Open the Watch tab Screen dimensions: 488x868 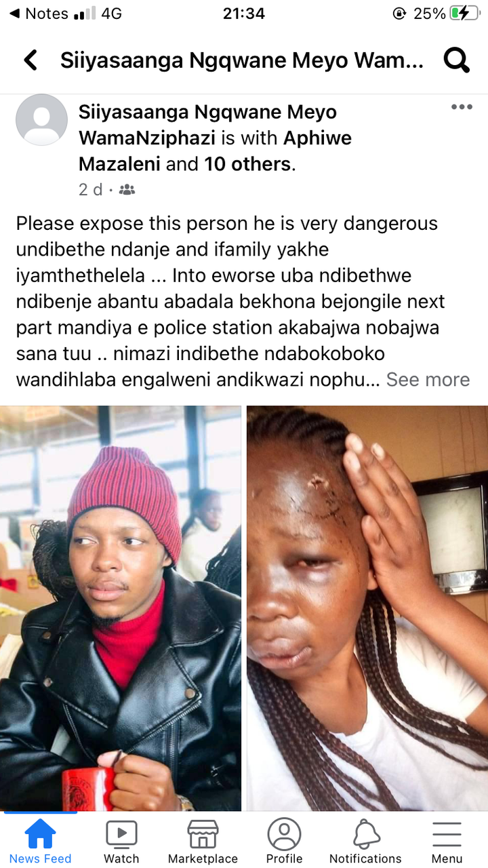click(x=121, y=842)
